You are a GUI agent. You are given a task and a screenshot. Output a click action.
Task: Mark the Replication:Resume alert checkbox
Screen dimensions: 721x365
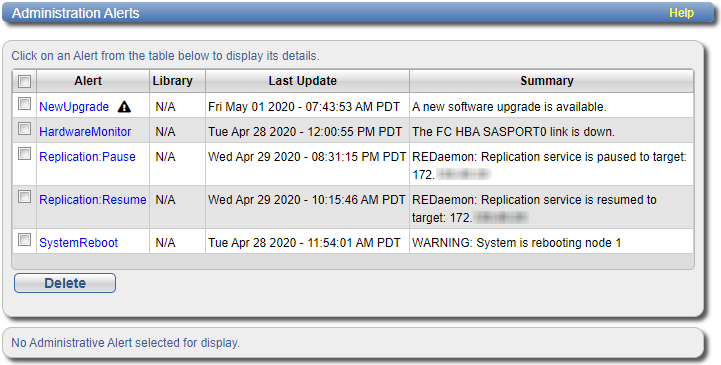point(24,197)
